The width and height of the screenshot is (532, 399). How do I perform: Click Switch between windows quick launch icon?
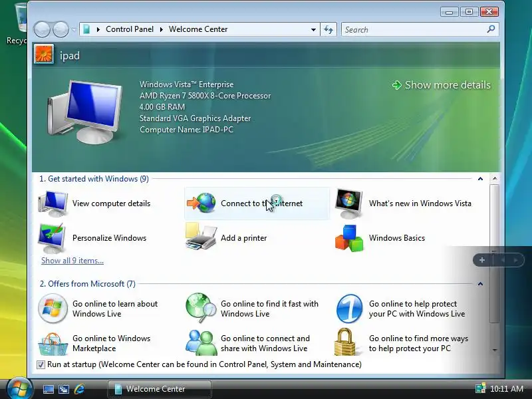click(63, 389)
